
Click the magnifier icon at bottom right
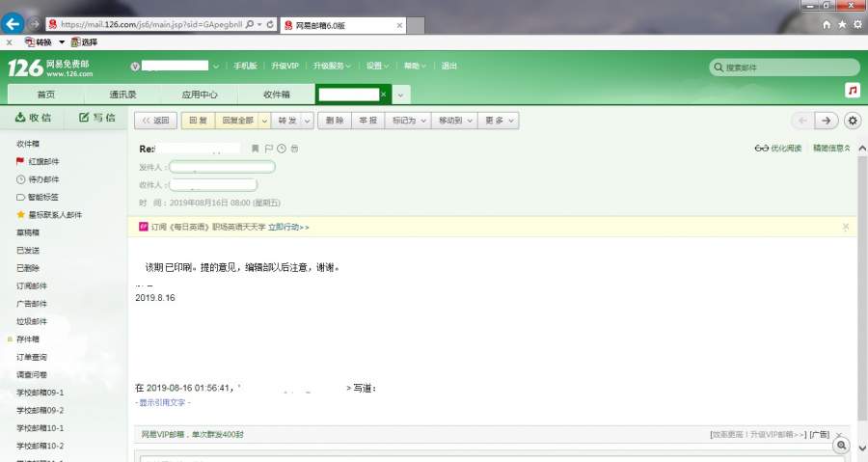[x=841, y=445]
